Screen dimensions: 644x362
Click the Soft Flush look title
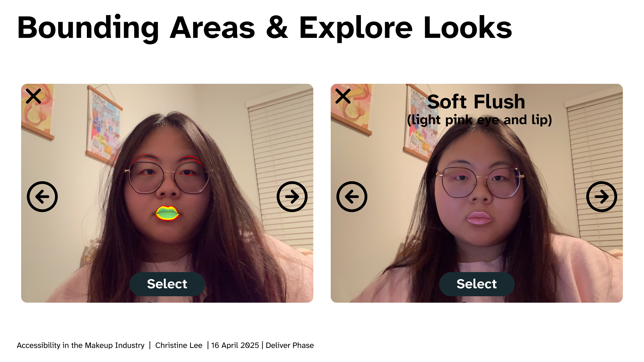476,102
